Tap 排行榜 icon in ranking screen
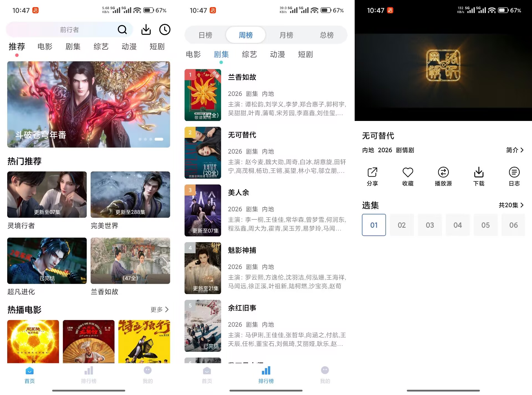Image resolution: width=532 pixels, height=395 pixels. click(x=266, y=371)
